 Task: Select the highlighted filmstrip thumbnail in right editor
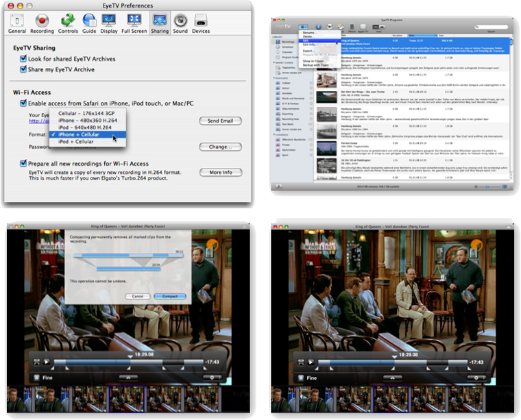coord(391,399)
